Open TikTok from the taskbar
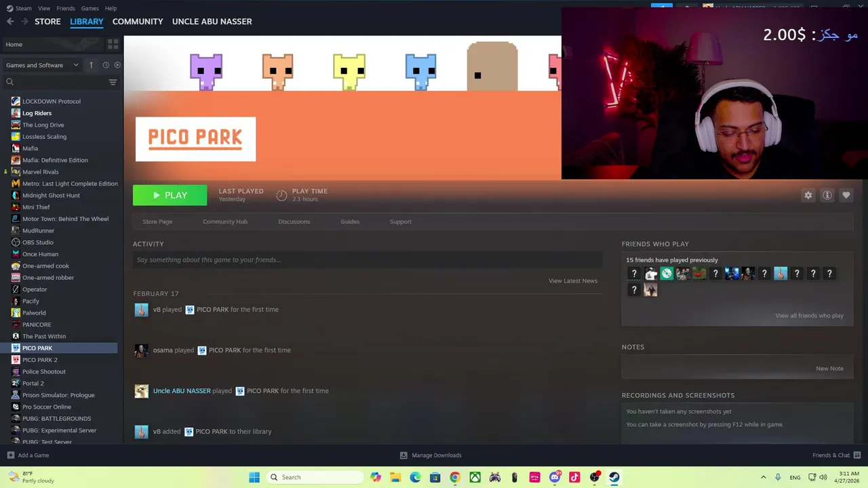The width and height of the screenshot is (868, 488). (x=574, y=477)
